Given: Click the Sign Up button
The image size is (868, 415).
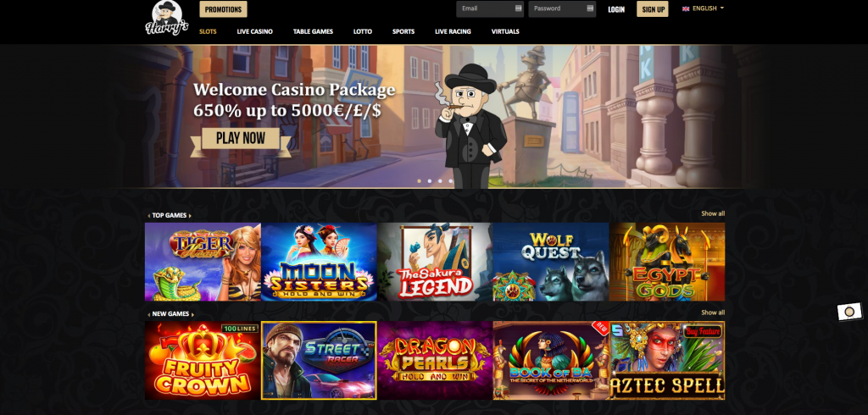Looking at the screenshot, I should (x=653, y=9).
